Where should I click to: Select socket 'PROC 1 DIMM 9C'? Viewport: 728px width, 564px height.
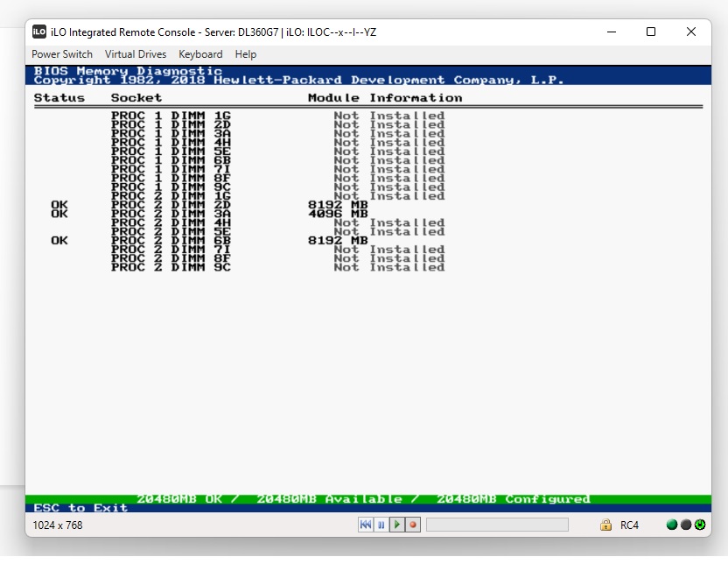171,187
